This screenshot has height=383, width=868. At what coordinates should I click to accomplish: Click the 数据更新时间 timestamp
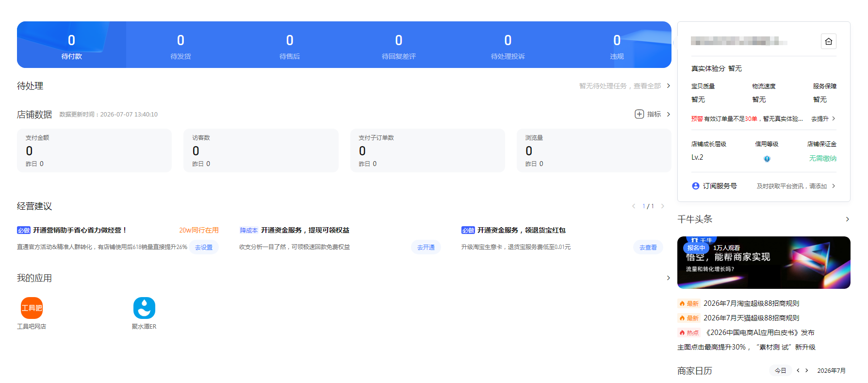[x=108, y=115]
